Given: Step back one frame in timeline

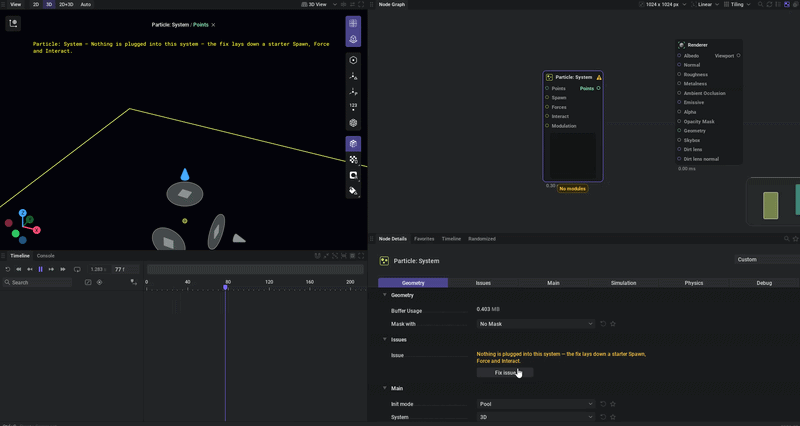Looking at the screenshot, I should click(x=30, y=269).
